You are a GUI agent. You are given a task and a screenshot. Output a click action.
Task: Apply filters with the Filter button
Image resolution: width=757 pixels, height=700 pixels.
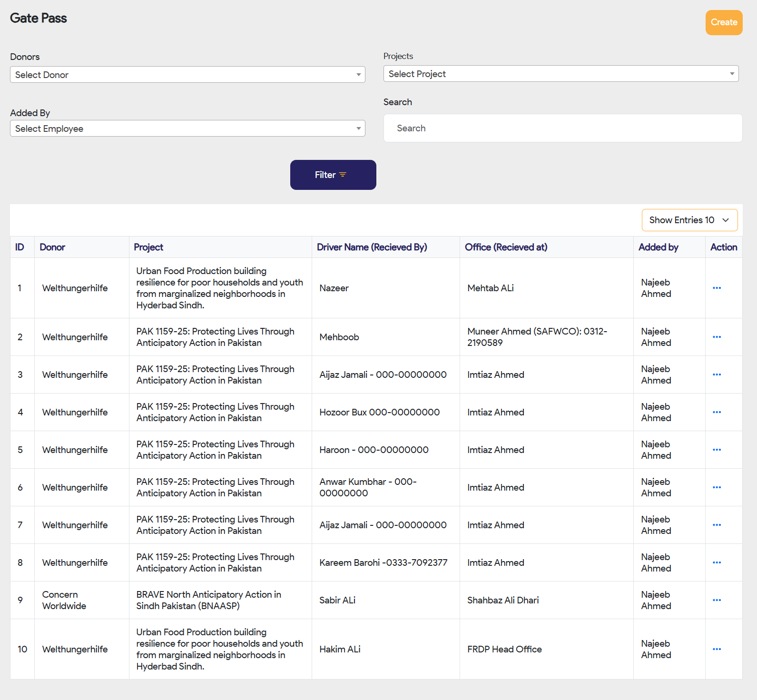[333, 175]
